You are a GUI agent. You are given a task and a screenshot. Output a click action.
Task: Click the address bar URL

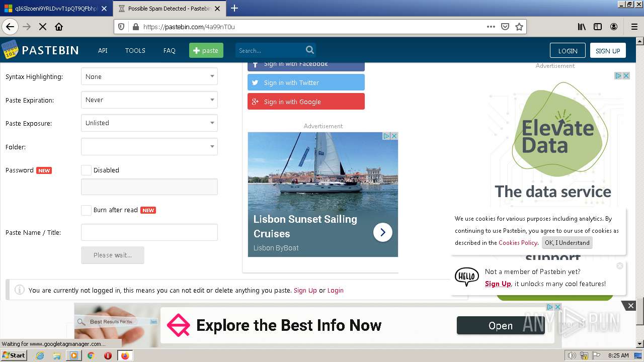click(x=189, y=27)
